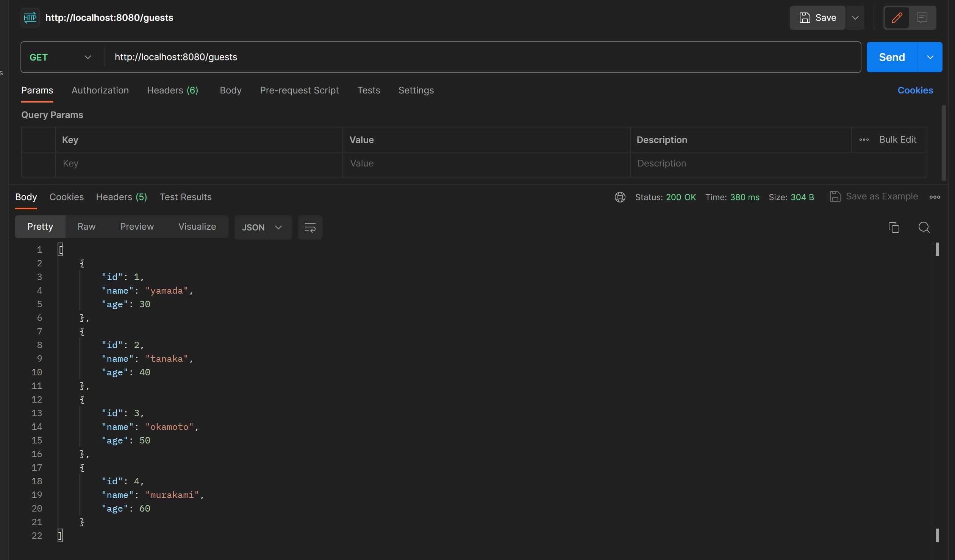The width and height of the screenshot is (955, 560).
Task: Copy the response body with the copy icon
Action: pyautogui.click(x=894, y=227)
